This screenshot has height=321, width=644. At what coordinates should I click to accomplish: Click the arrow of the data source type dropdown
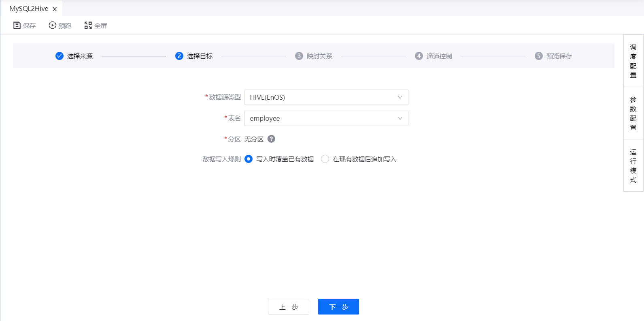[400, 97]
